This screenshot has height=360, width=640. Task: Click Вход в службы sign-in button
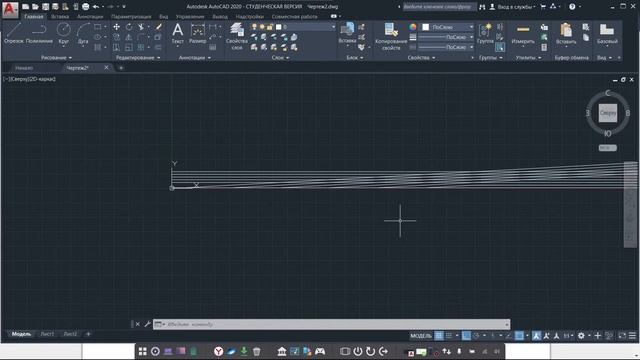[x=512, y=7]
